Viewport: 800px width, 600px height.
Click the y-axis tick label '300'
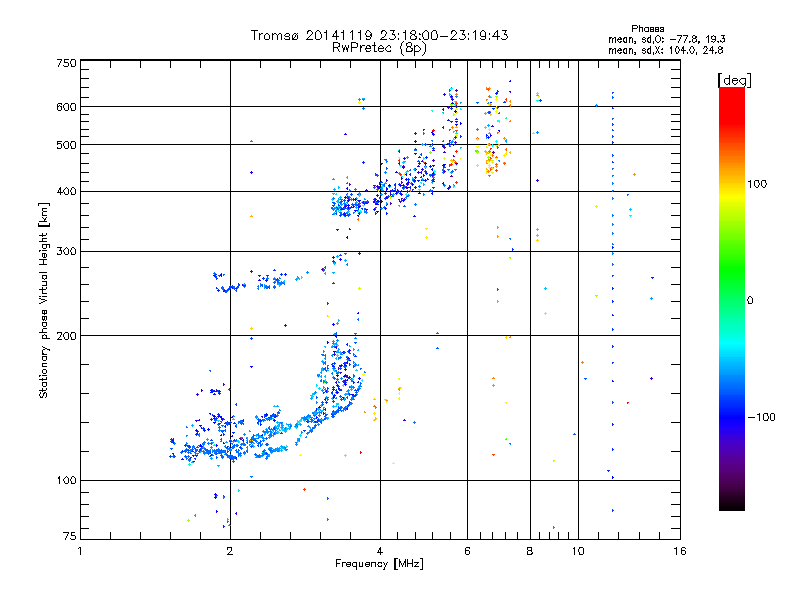tap(66, 251)
